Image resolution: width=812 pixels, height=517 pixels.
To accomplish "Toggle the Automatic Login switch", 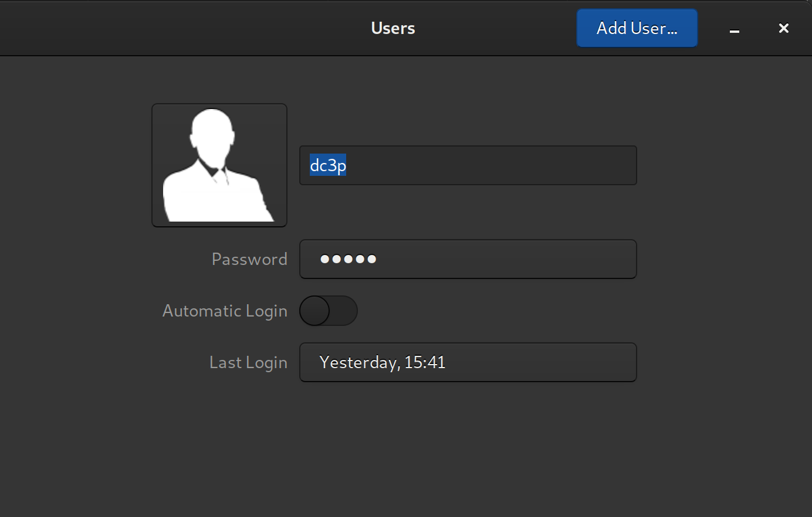I will 329,311.
